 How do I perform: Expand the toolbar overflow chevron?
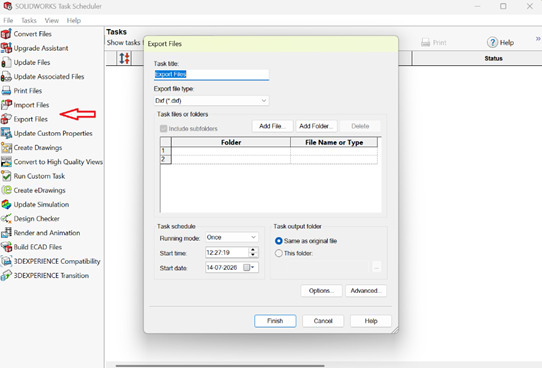(x=538, y=38)
